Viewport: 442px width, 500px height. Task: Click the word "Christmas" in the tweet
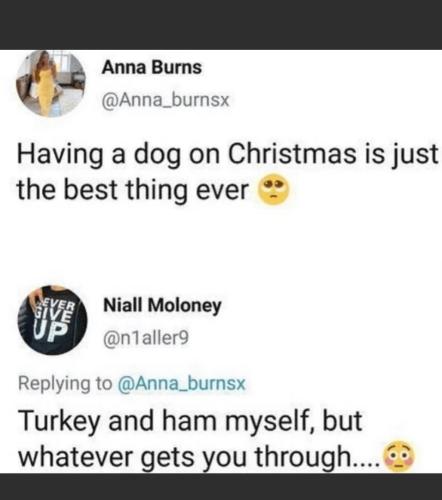(292, 154)
